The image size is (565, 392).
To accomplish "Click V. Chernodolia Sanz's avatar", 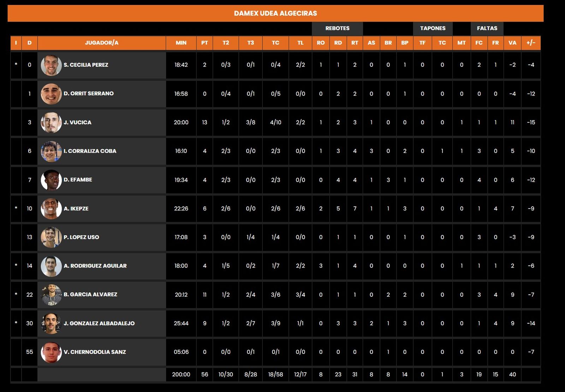I will tap(51, 352).
